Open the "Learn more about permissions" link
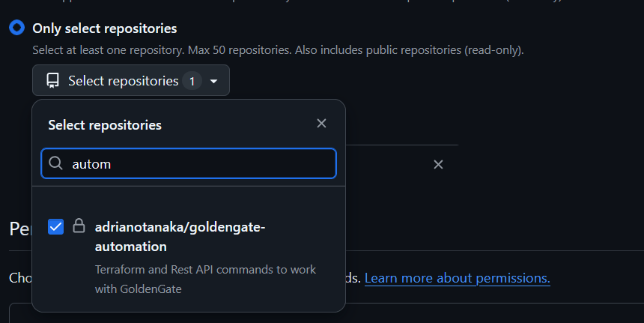644x323 pixels. coord(457,278)
